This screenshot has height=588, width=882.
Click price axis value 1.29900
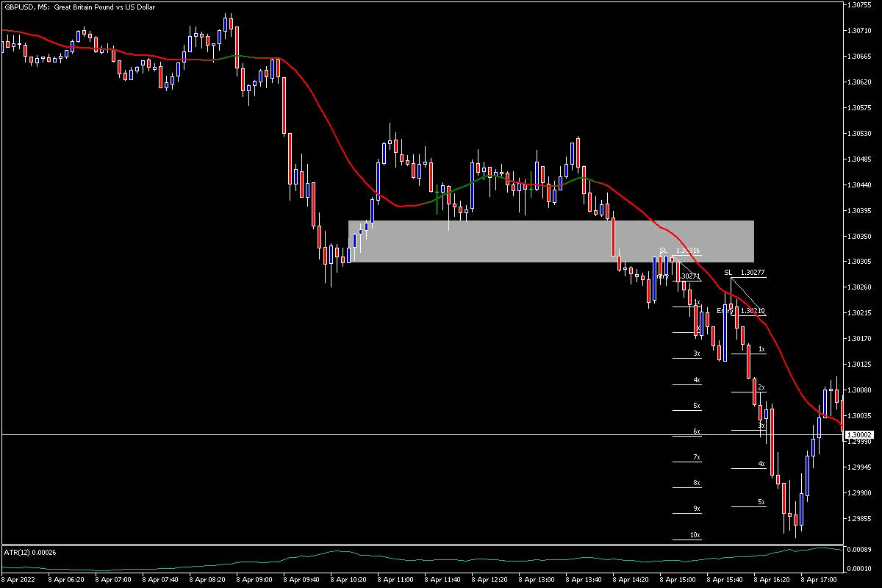click(858, 493)
